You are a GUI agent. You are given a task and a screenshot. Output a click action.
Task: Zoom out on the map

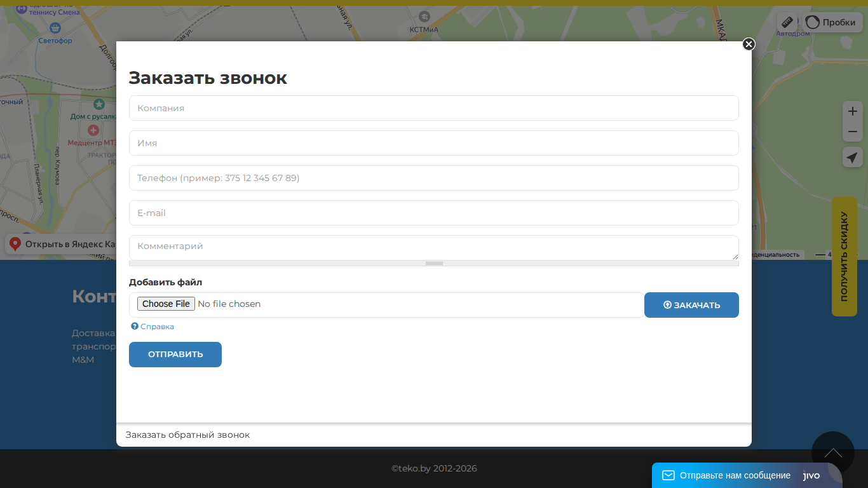853,132
